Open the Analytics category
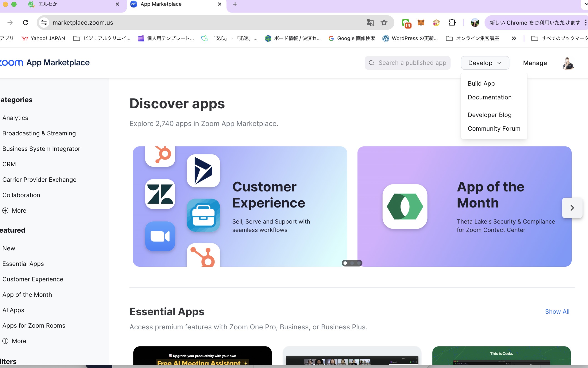 (15, 118)
